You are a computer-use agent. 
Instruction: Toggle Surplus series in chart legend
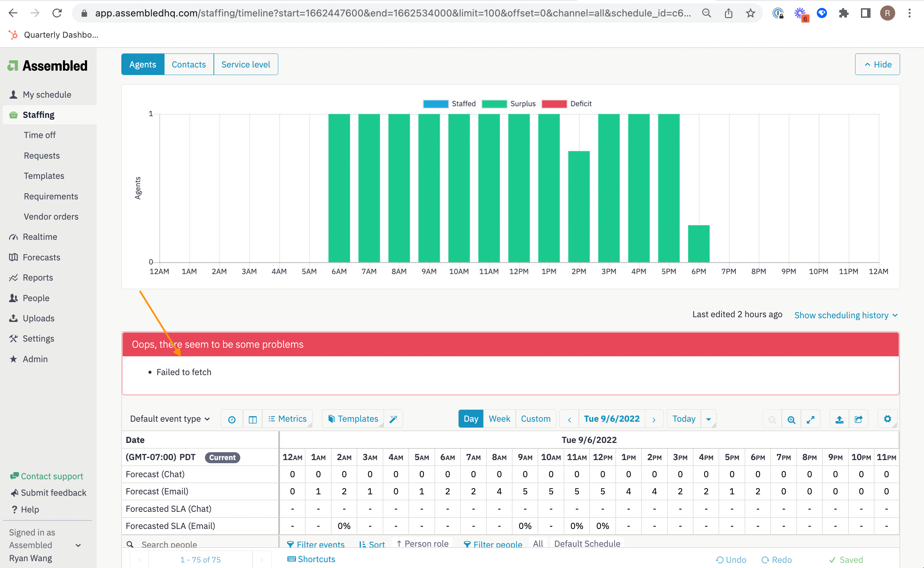coord(509,104)
